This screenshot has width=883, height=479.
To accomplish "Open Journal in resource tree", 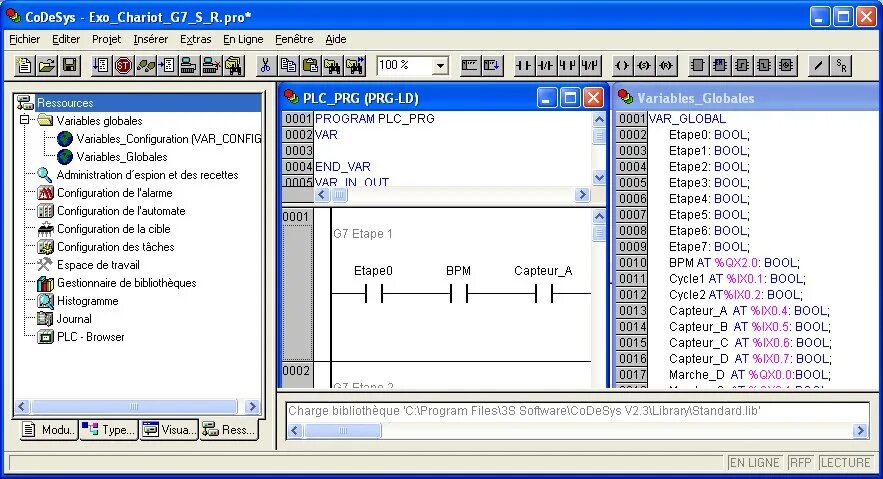I will 64,319.
